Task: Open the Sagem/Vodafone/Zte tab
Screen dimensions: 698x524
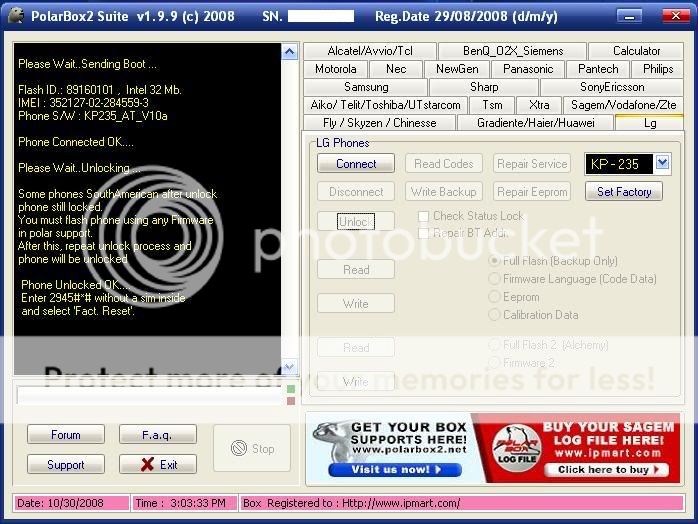Action: pyautogui.click(x=623, y=105)
